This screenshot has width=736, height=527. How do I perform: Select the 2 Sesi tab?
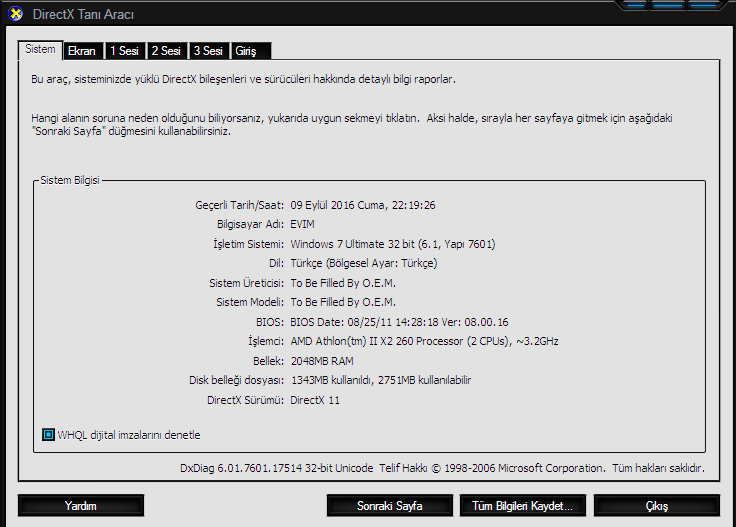pos(167,51)
